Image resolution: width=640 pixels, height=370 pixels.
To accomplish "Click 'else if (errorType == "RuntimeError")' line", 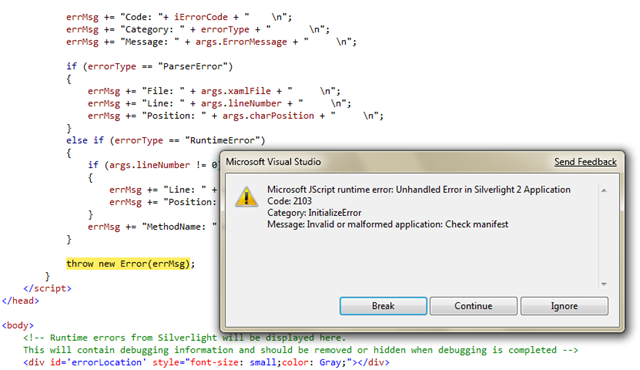I will click(x=166, y=140).
